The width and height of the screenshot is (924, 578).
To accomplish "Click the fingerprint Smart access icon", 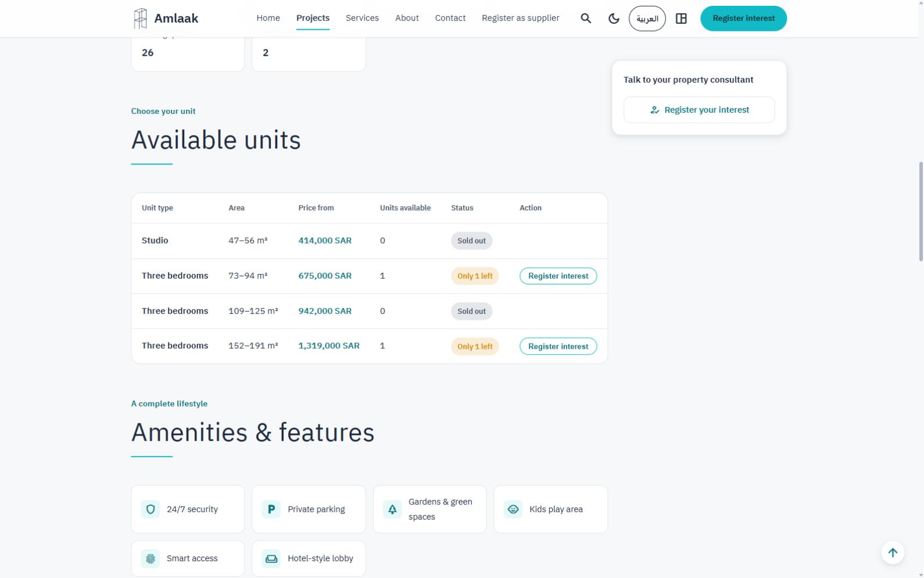I will click(151, 559).
